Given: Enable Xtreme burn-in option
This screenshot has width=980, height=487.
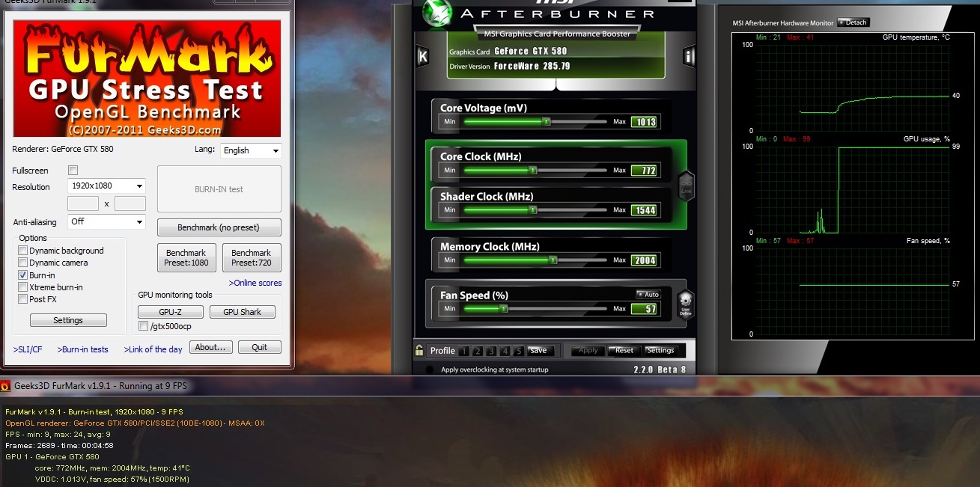Looking at the screenshot, I should [23, 287].
